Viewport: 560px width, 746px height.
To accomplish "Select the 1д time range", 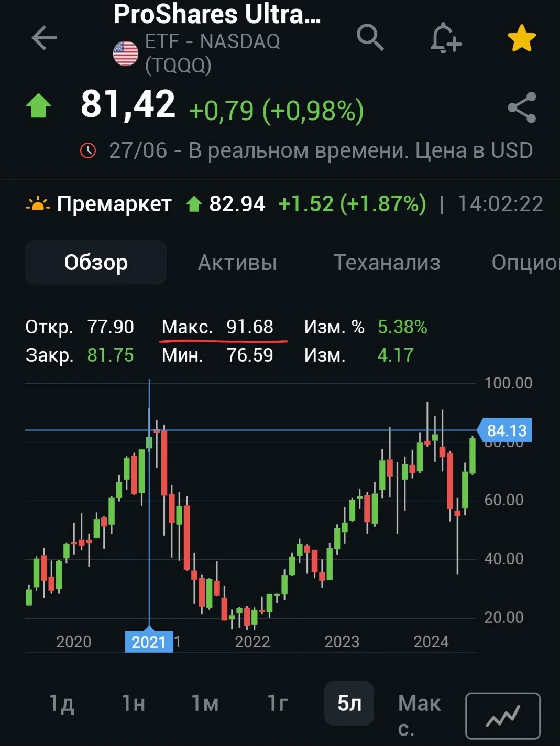I will [61, 703].
